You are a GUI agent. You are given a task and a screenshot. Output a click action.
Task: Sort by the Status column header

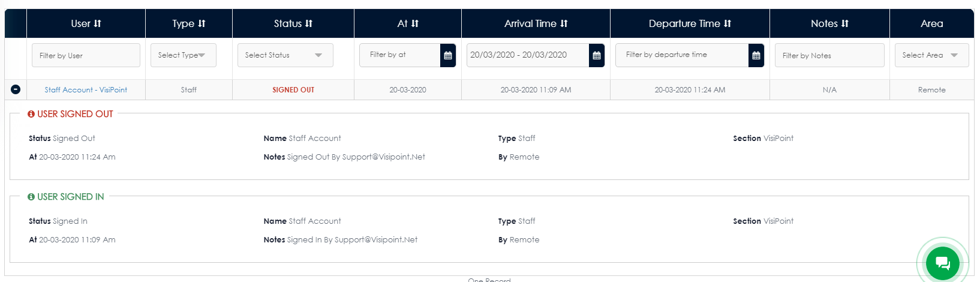pyautogui.click(x=293, y=23)
